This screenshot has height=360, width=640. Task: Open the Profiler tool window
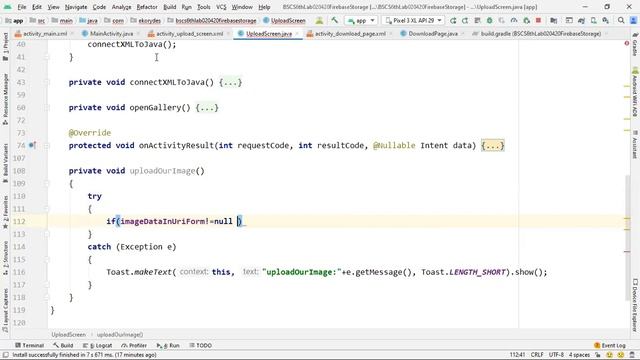coord(134,345)
